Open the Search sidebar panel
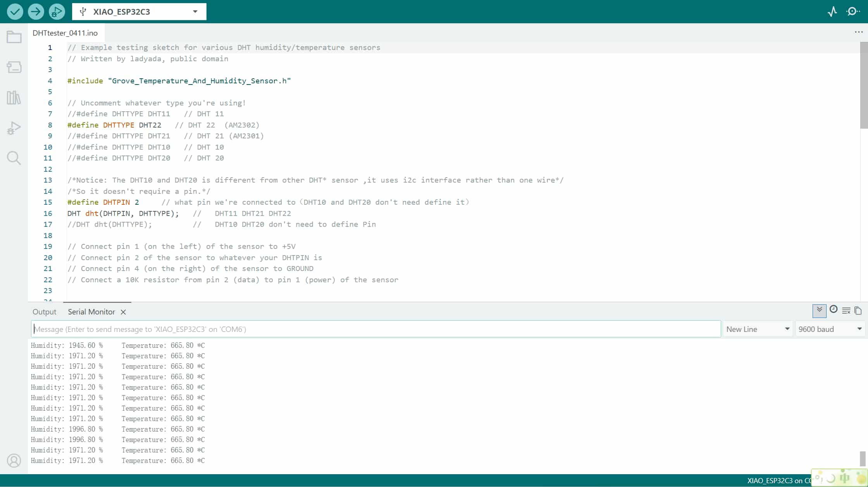Viewport: 868px width, 487px height. tap(14, 158)
